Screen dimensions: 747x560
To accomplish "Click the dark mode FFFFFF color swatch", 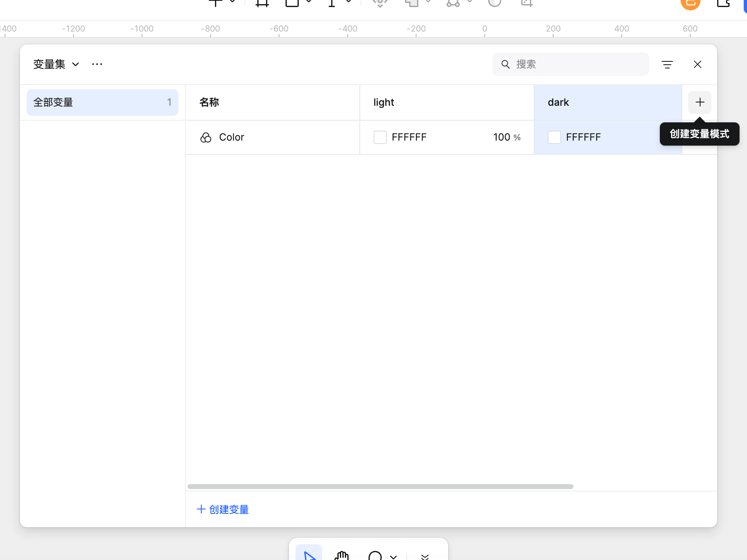I will 554,137.
